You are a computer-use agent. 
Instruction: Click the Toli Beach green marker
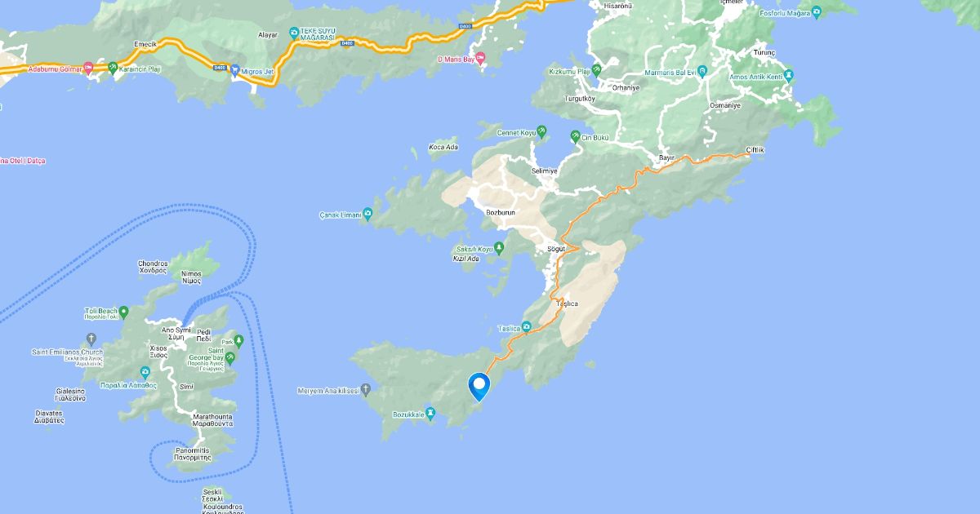[x=123, y=312]
